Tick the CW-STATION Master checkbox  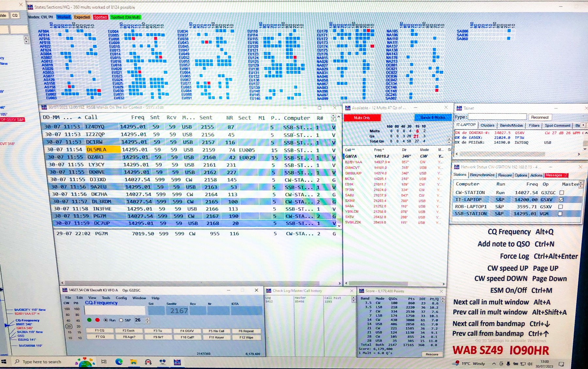562,192
